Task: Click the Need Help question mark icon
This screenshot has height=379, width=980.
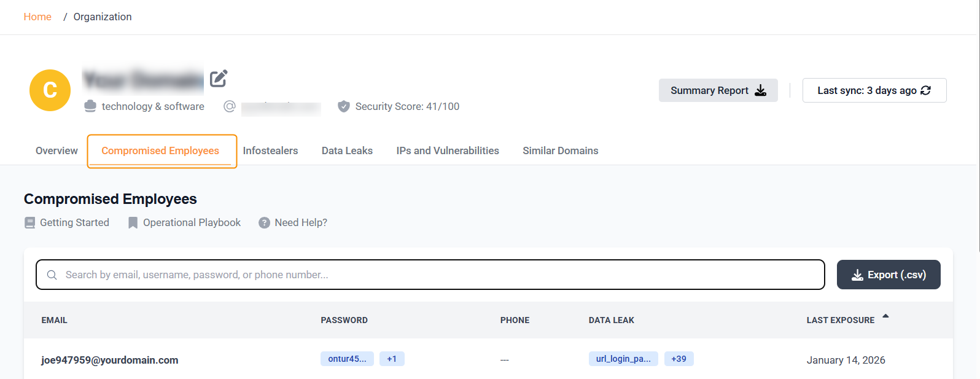Action: point(264,223)
